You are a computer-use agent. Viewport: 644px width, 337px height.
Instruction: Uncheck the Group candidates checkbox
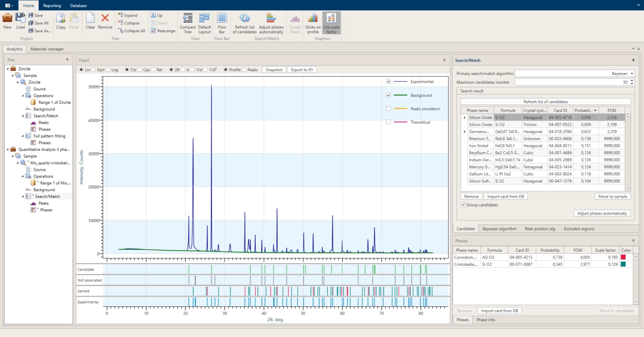click(x=463, y=205)
